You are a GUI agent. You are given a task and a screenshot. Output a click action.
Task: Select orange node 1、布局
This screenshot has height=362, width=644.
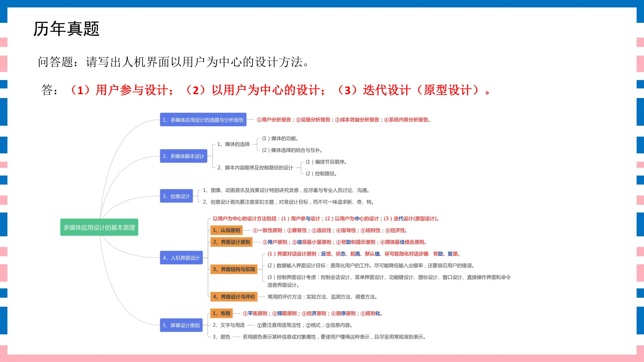pyautogui.click(x=221, y=313)
